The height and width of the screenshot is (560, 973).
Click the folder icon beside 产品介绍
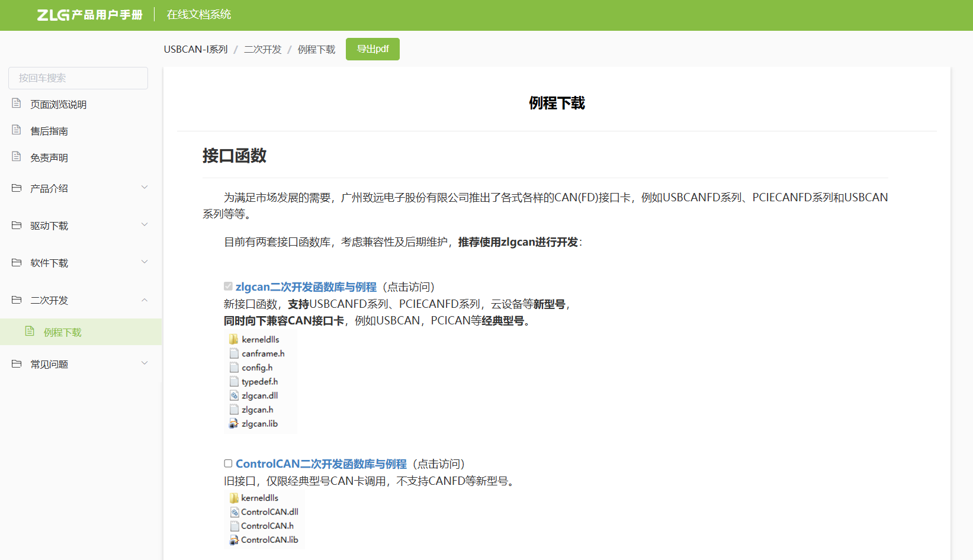(17, 188)
